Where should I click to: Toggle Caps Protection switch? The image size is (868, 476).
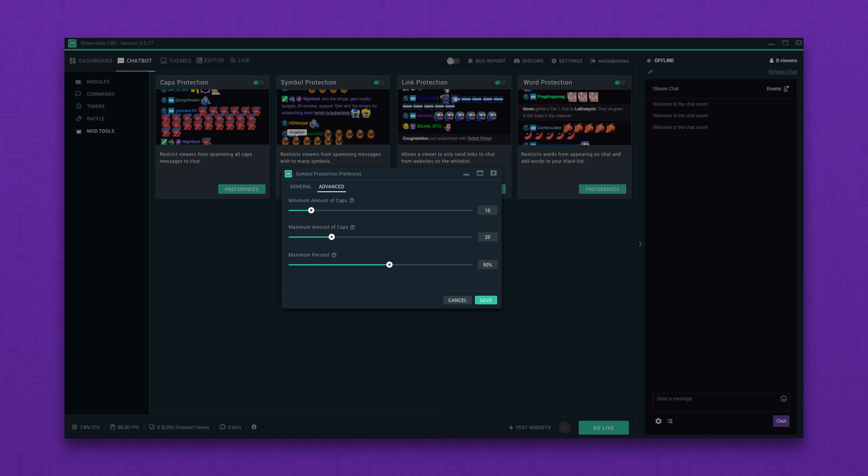[x=259, y=82]
